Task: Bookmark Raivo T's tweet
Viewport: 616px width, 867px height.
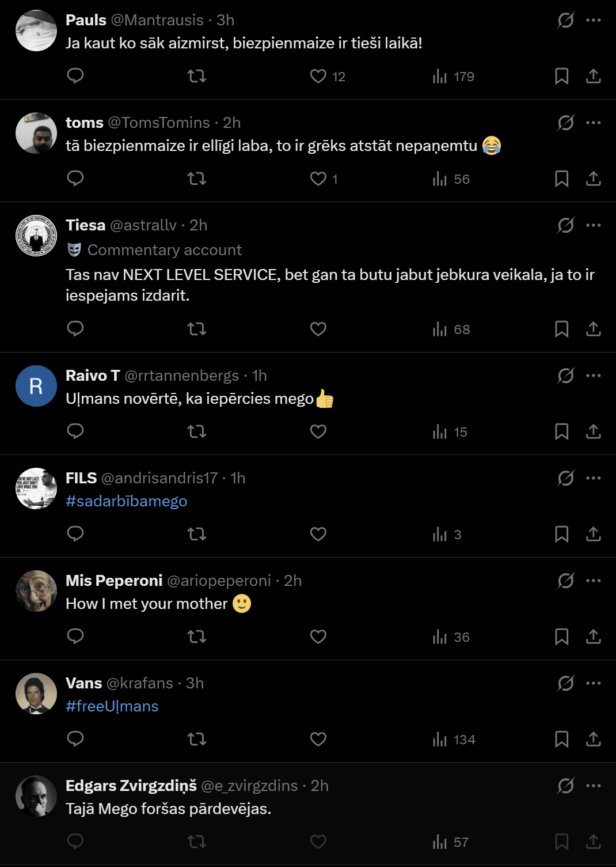Action: pyautogui.click(x=561, y=431)
